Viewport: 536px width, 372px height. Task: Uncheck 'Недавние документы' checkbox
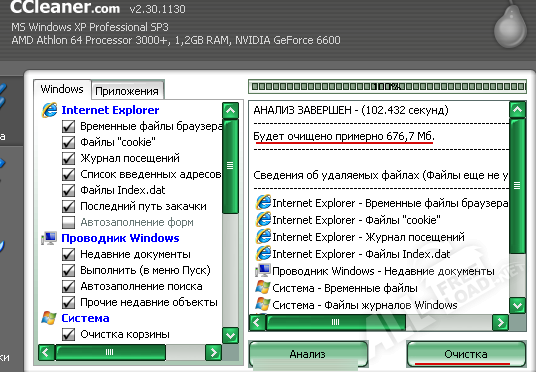click(68, 254)
